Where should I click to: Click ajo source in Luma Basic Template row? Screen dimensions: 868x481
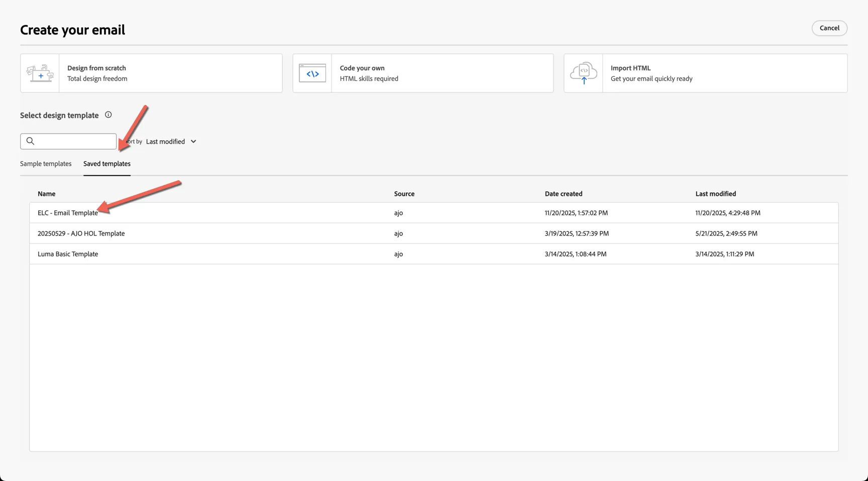click(398, 254)
